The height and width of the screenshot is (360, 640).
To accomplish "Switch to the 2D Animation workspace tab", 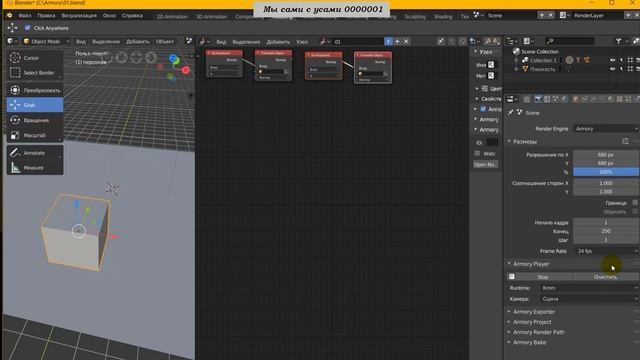I will [x=172, y=17].
